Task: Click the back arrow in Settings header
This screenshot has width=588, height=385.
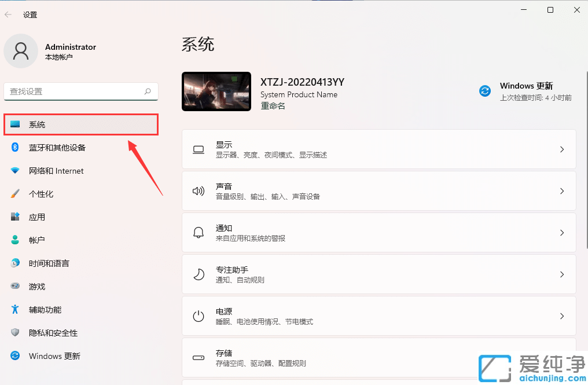Action: pos(8,14)
